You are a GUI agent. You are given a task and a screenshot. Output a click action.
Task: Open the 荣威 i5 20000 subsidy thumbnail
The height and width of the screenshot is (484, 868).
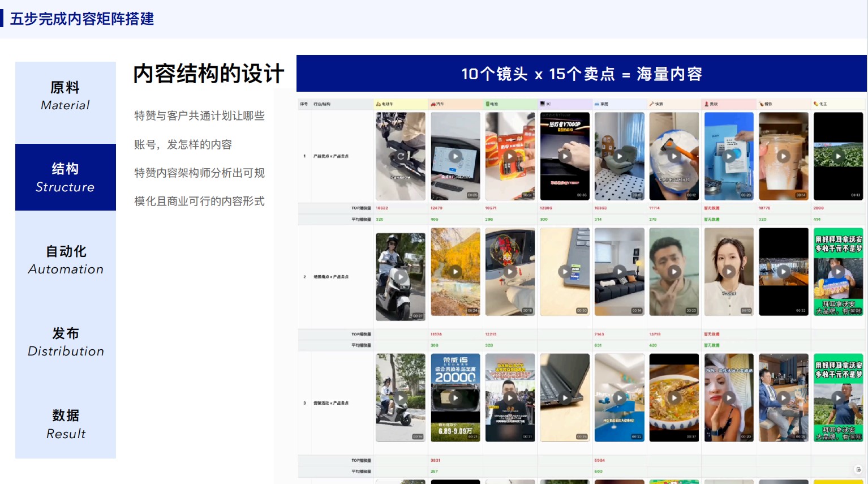point(455,398)
